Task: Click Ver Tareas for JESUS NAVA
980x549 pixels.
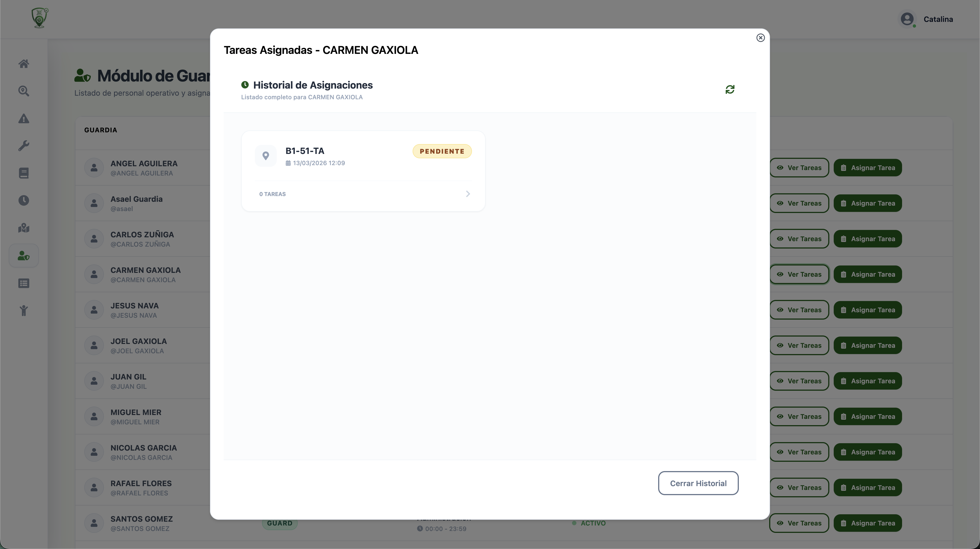Action: [799, 310]
